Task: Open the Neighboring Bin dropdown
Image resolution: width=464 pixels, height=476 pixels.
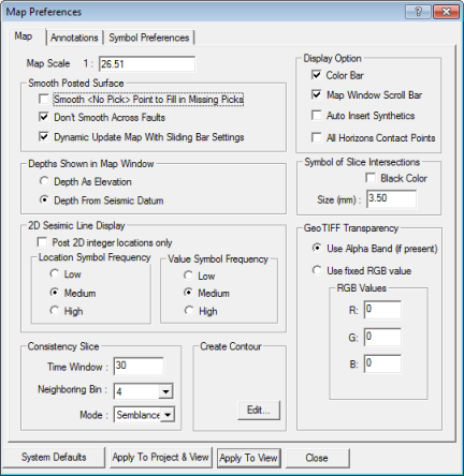Action: (166, 391)
